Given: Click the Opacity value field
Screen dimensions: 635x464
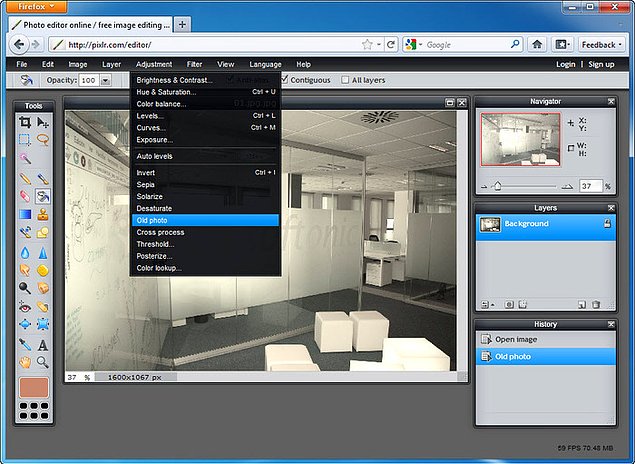Looking at the screenshot, I should click(89, 80).
